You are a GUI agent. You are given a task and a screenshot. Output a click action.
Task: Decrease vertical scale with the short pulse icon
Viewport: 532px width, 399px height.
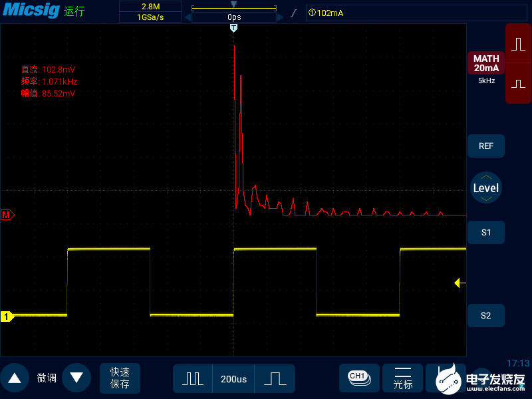[x=518, y=84]
